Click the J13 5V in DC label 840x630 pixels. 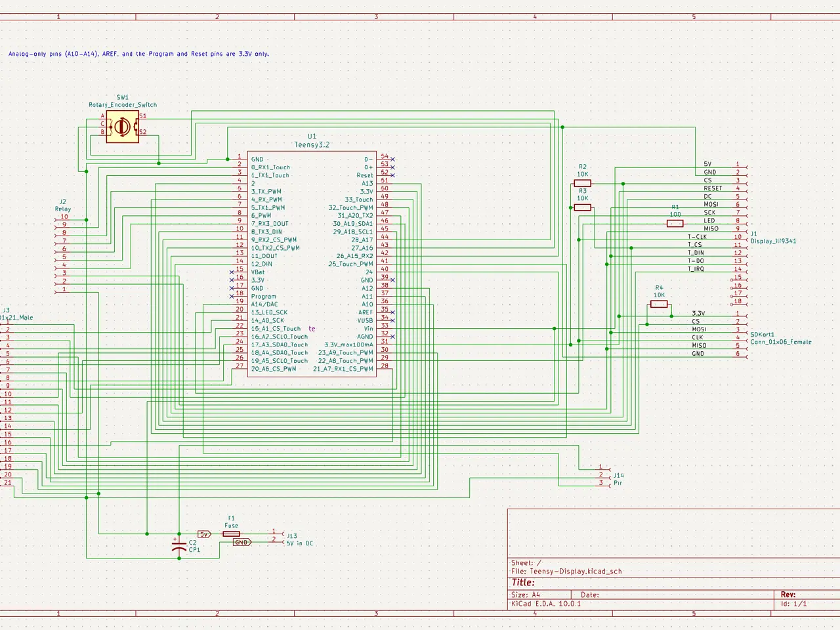coord(299,539)
